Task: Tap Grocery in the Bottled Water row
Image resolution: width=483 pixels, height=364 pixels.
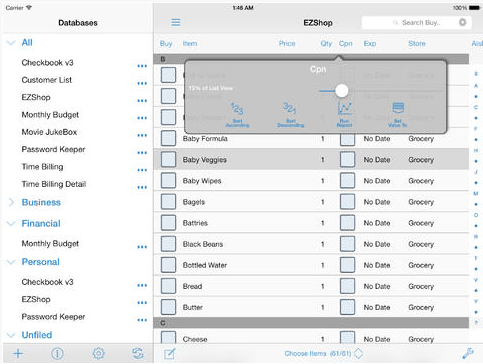Action: [421, 265]
